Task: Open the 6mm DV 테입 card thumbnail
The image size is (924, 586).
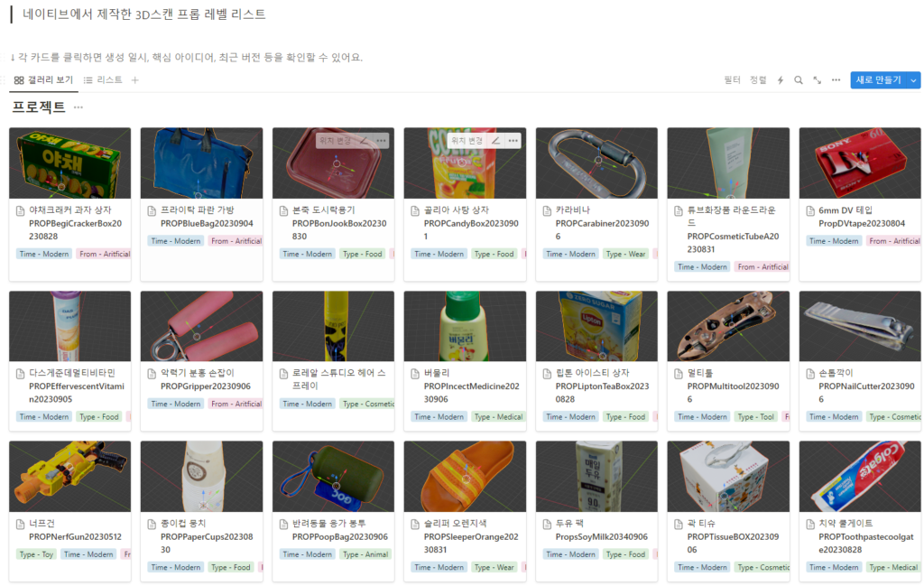Action: click(x=860, y=163)
